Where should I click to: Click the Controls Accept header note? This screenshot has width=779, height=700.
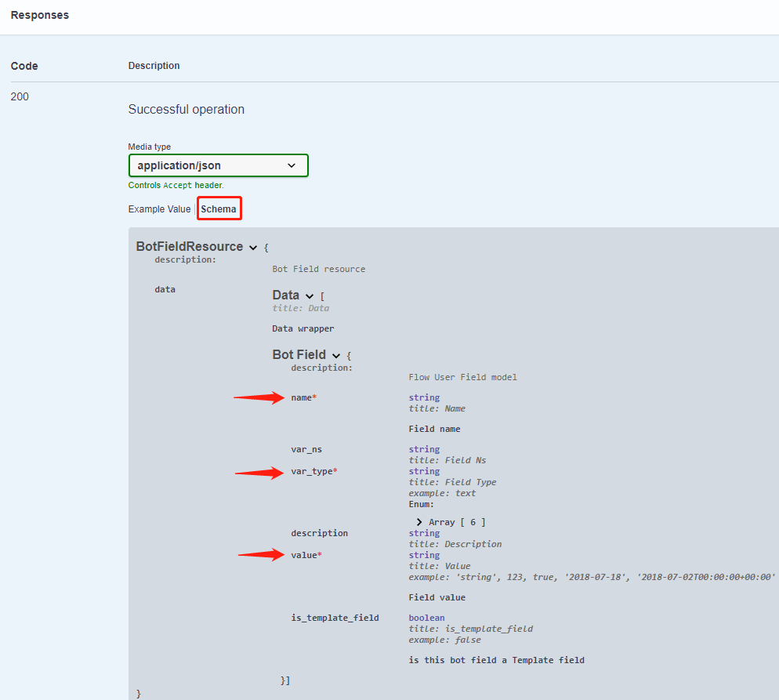coord(176,186)
